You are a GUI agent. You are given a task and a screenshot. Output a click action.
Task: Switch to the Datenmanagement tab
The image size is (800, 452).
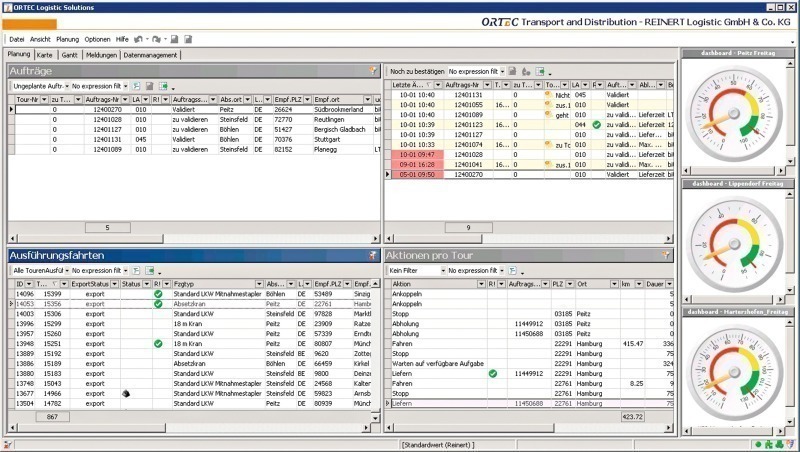pos(151,55)
